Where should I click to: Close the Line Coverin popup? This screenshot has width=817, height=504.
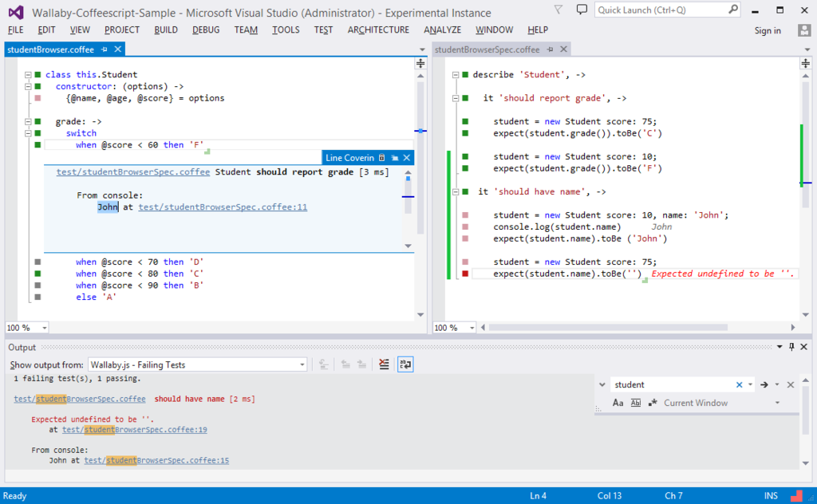[407, 158]
